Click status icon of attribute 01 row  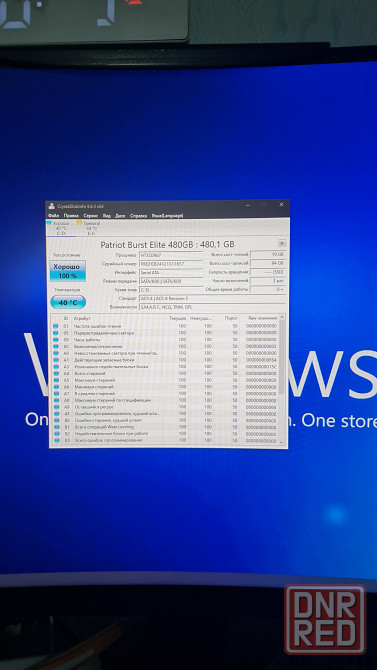pyautogui.click(x=56, y=326)
